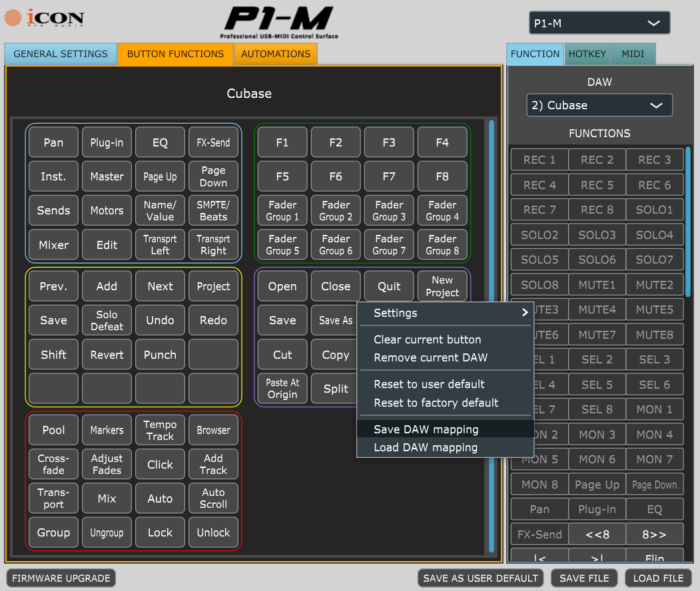Switch to the Hotkey tab
Image resolution: width=700 pixels, height=591 pixels.
click(587, 54)
